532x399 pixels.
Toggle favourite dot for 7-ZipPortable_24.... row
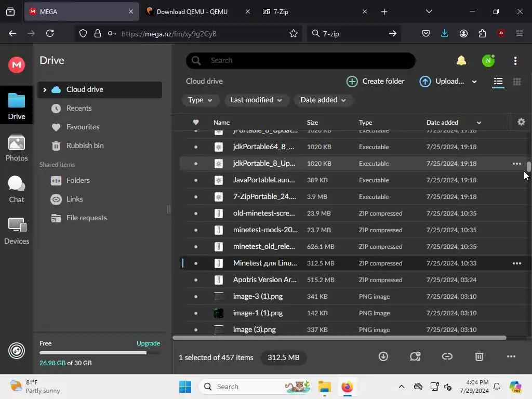click(196, 197)
